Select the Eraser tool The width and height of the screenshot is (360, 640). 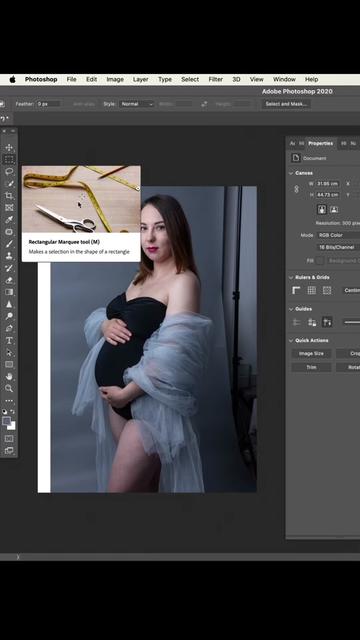9,280
